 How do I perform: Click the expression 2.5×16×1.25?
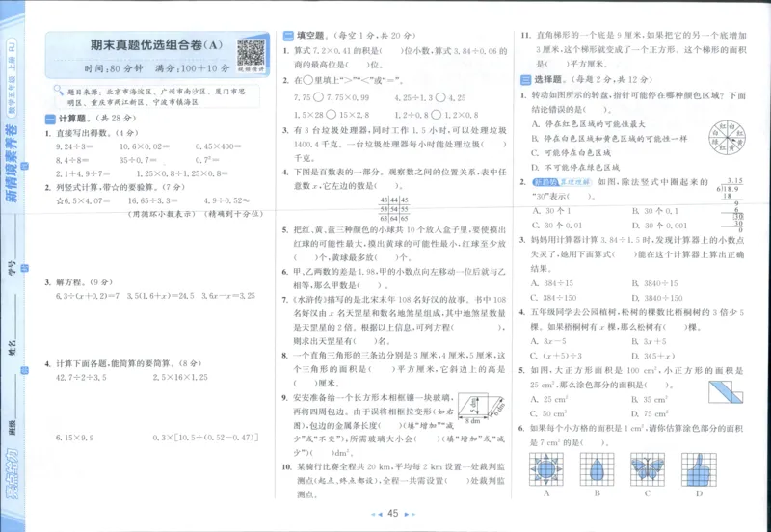[x=180, y=378]
